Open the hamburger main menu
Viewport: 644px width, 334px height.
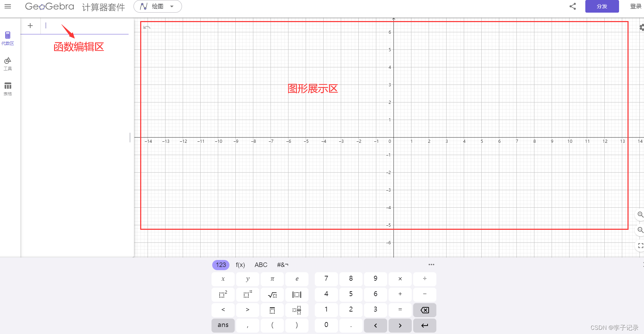click(x=8, y=6)
